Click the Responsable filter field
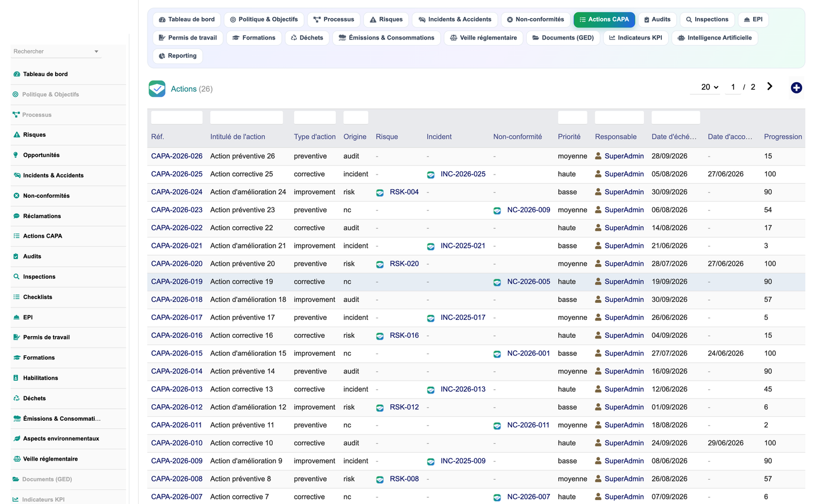 tap(620, 117)
